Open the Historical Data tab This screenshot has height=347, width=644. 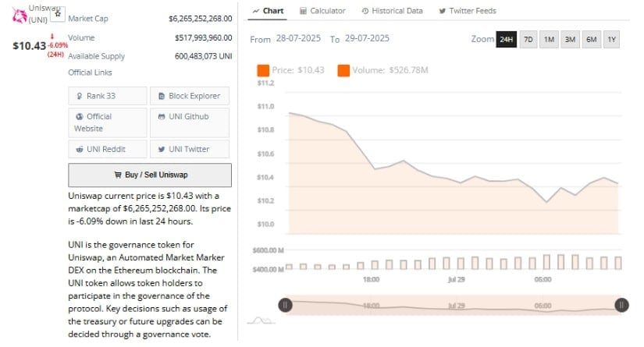coord(392,11)
